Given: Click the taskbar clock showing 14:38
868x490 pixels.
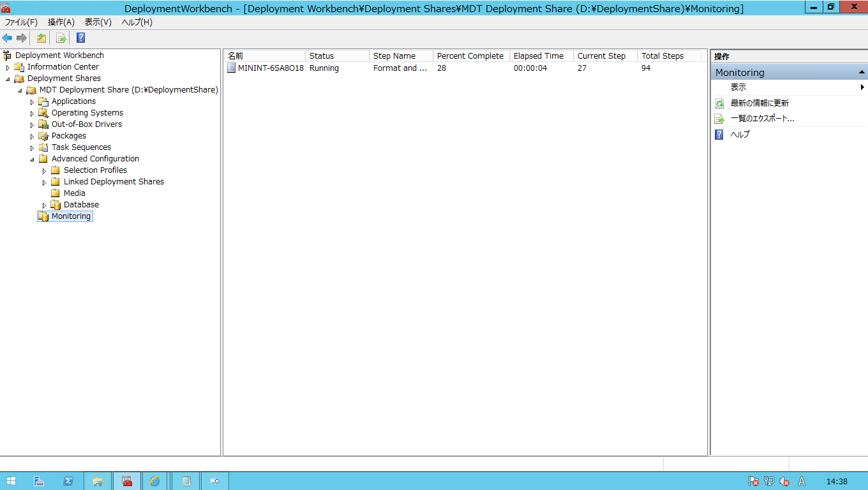Looking at the screenshot, I should (x=837, y=482).
